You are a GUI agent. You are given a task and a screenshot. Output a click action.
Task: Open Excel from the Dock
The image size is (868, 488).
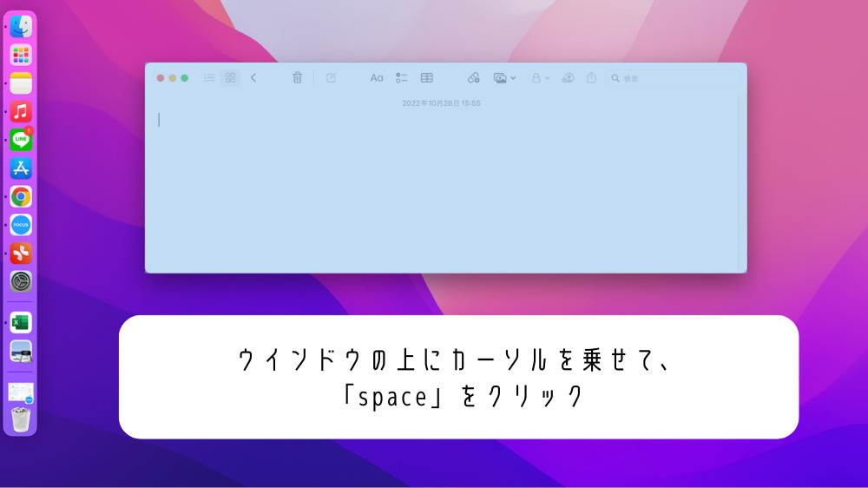click(21, 322)
